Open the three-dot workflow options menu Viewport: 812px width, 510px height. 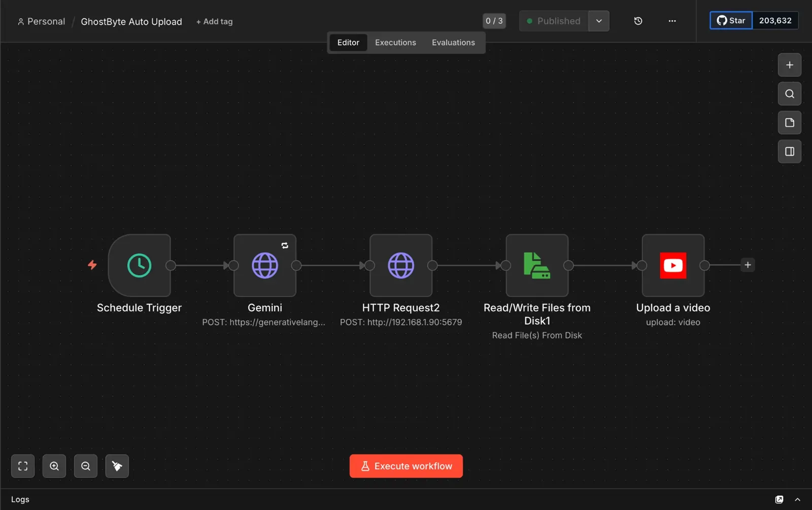point(672,21)
